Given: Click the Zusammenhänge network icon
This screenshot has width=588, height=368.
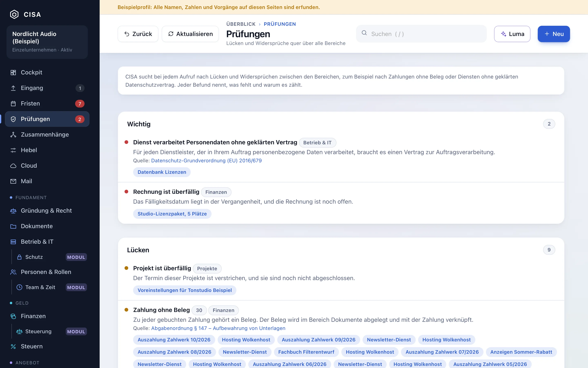Looking at the screenshot, I should pos(13,135).
